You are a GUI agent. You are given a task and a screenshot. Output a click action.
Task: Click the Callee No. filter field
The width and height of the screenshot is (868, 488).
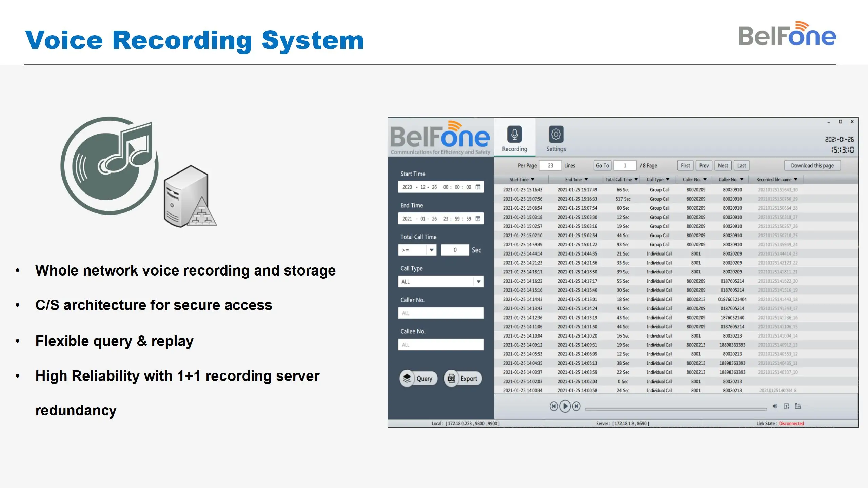pyautogui.click(x=441, y=345)
